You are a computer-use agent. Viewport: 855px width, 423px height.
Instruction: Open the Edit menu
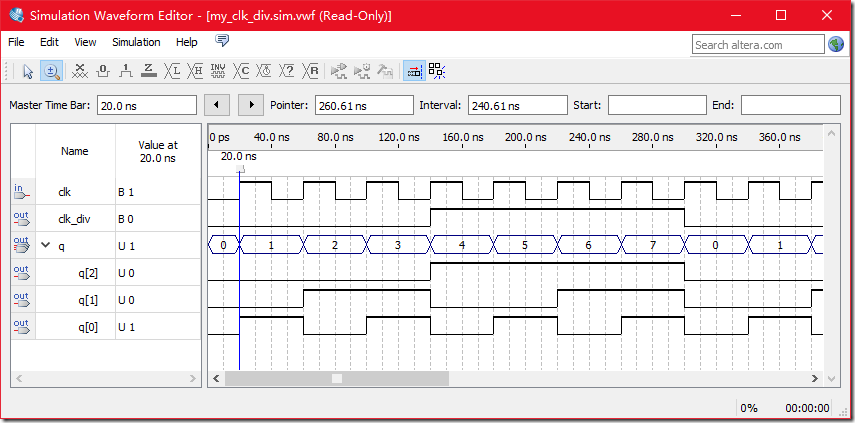(x=49, y=42)
